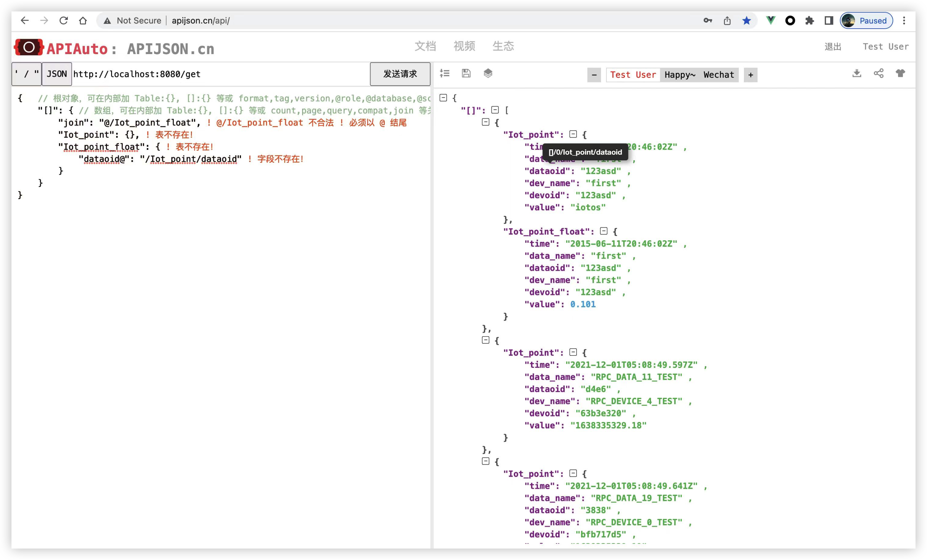Image resolution: width=927 pixels, height=560 pixels.
Task: Click the request URL input field
Action: click(x=220, y=74)
